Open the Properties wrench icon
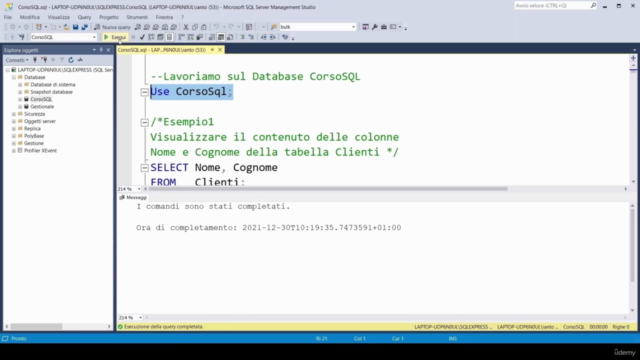 click(x=375, y=27)
